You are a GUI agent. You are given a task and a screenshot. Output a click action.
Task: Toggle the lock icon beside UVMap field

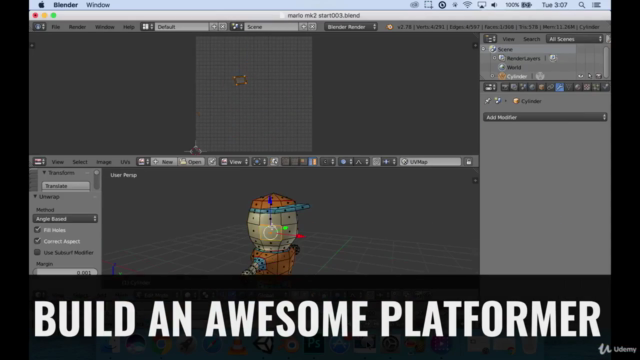pos(469,162)
